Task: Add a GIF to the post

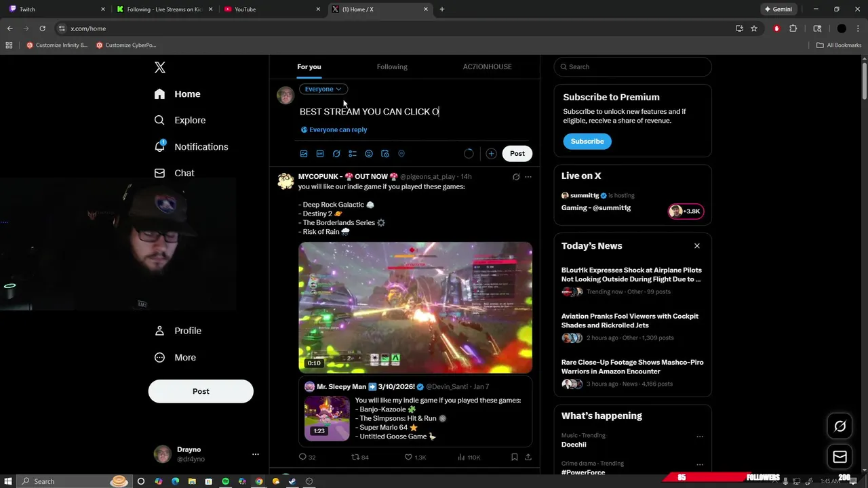Action: tap(320, 154)
